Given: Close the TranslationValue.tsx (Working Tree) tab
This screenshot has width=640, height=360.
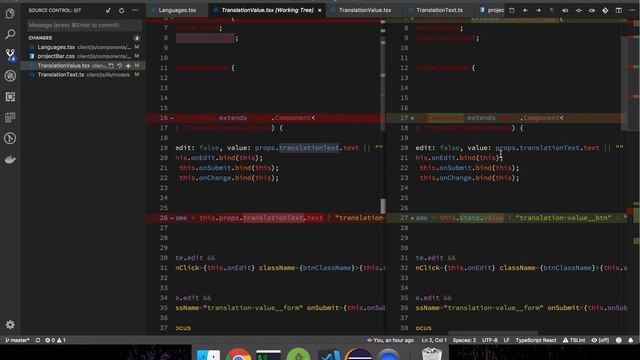Looking at the screenshot, I should click(x=320, y=10).
